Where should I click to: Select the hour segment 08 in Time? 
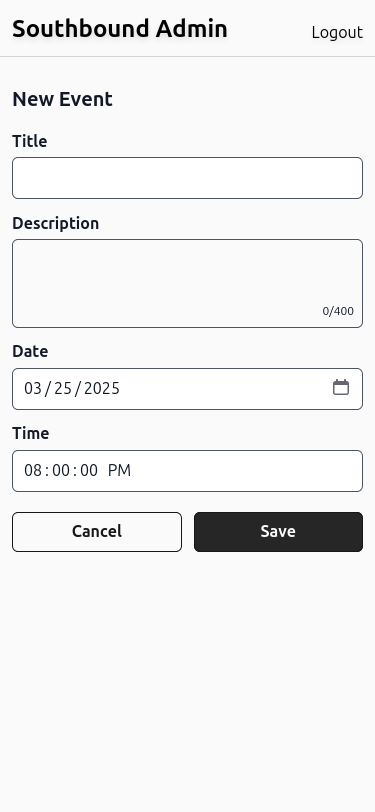click(x=33, y=470)
